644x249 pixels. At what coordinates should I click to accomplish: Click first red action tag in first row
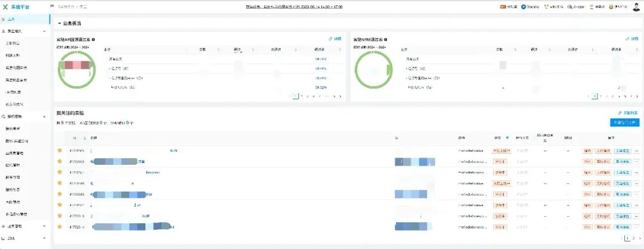[587, 150]
